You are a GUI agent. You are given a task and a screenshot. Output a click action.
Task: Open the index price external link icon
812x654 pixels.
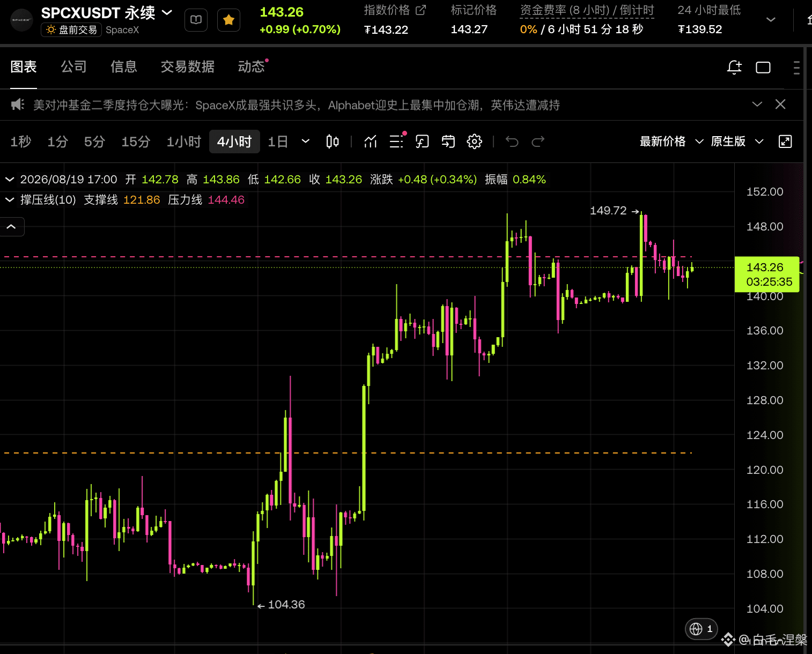[x=421, y=10]
